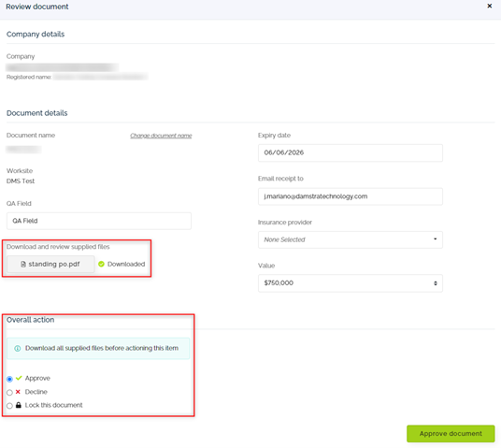This screenshot has width=501, height=448.
Task: Click the green Approve checkmark icon
Action: pyautogui.click(x=19, y=378)
